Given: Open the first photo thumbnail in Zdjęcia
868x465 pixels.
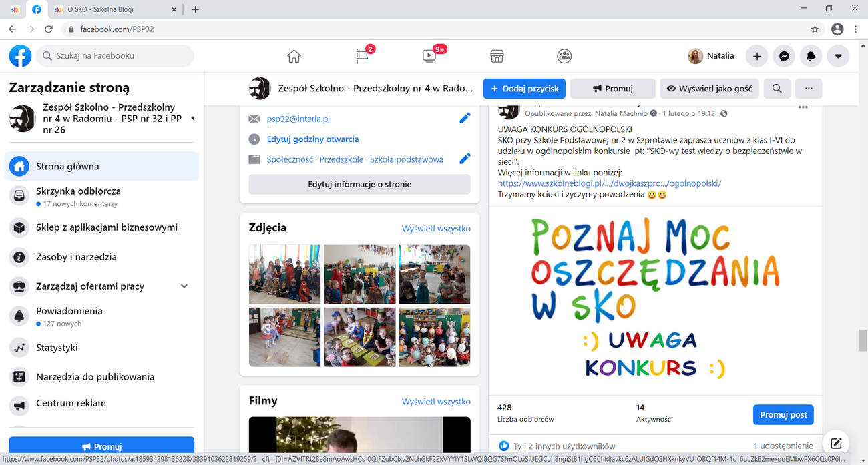Looking at the screenshot, I should click(284, 274).
